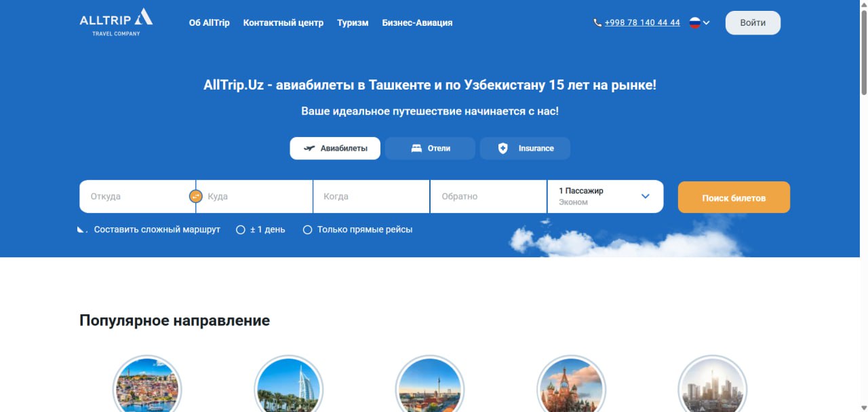
Task: Open the Когда departure date field
Action: point(372,196)
